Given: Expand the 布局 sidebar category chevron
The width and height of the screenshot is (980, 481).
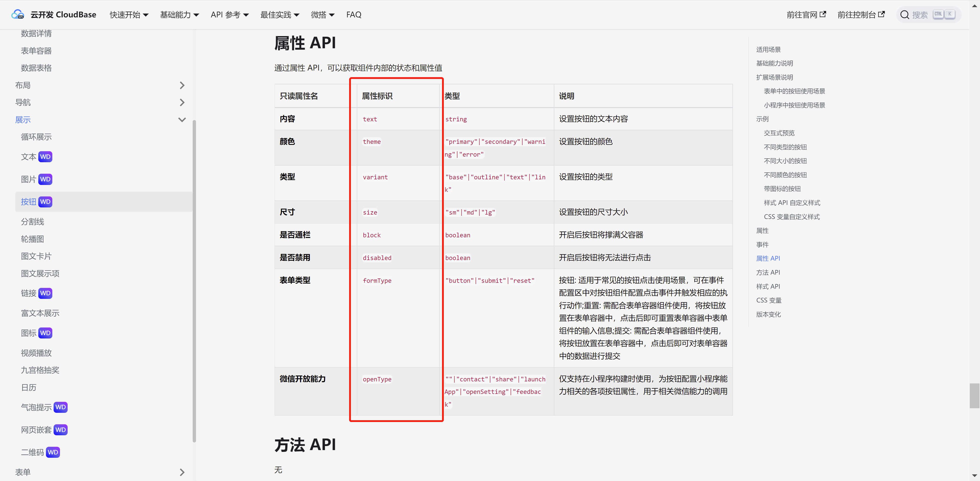Looking at the screenshot, I should 182,85.
